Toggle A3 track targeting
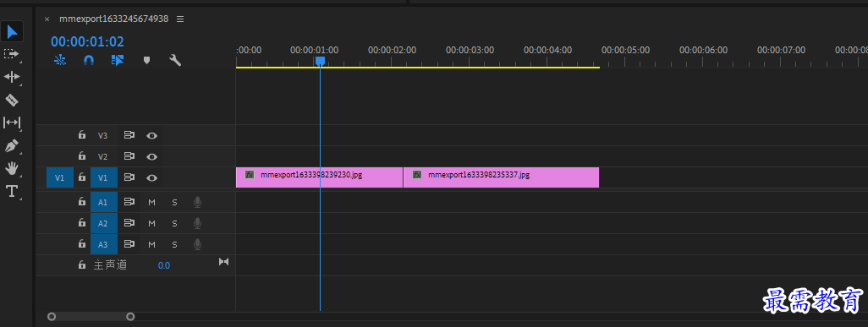868x327 pixels. pos(103,244)
